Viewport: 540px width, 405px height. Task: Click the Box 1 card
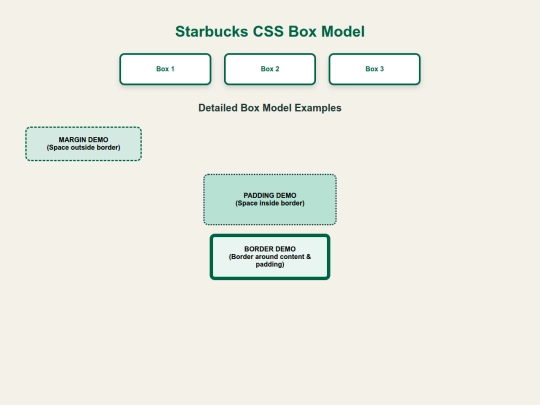click(x=165, y=69)
